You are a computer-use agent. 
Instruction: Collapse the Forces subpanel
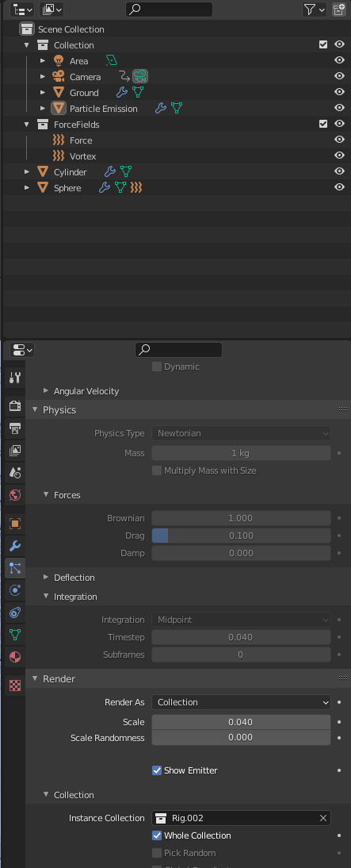click(x=46, y=495)
